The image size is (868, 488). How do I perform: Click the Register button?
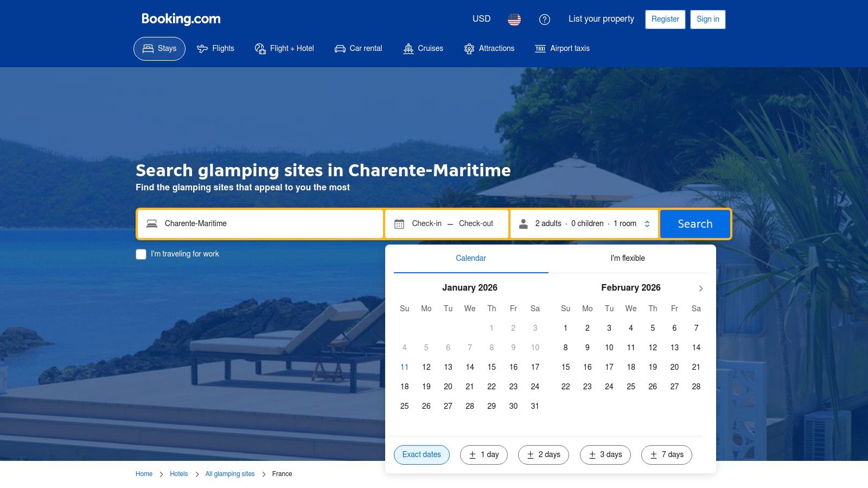665,20
